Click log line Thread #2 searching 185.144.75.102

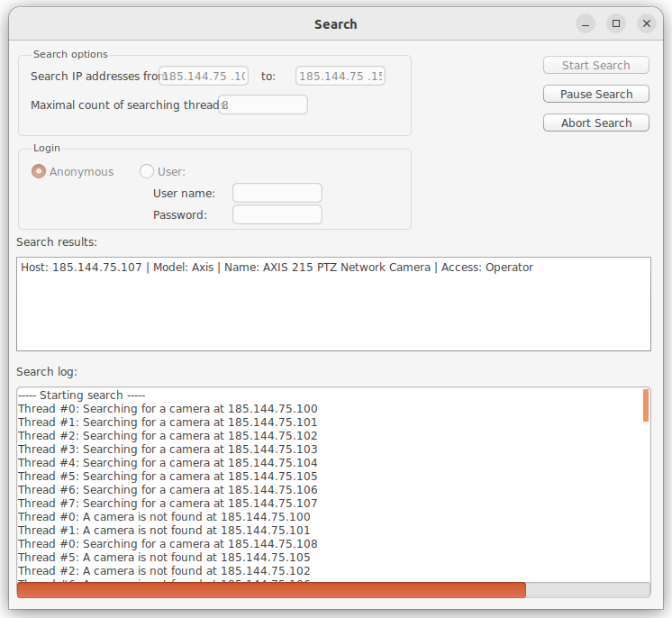click(x=168, y=435)
